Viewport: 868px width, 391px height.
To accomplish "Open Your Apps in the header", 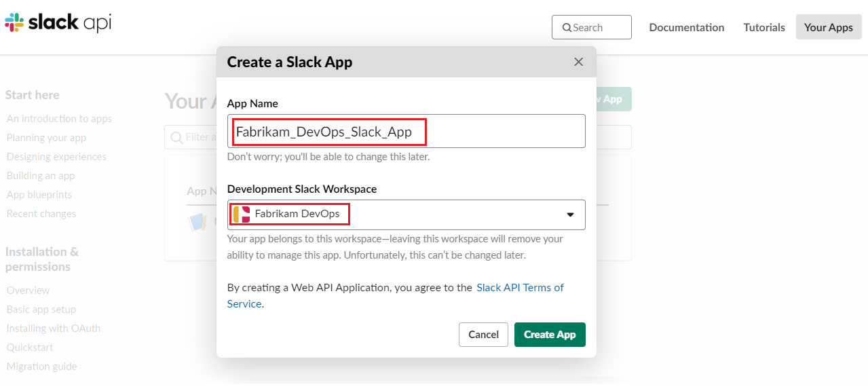I will pos(829,27).
